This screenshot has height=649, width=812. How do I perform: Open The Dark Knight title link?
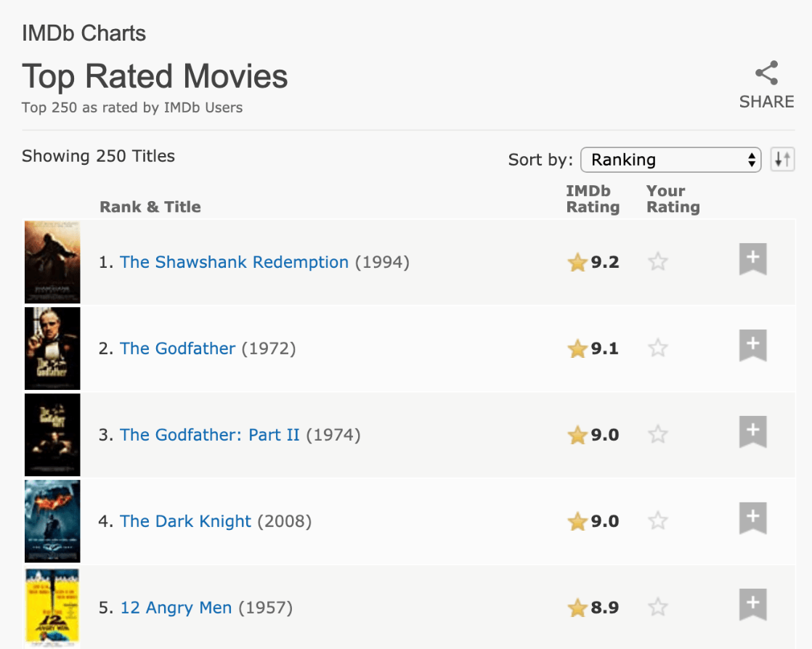click(x=185, y=521)
